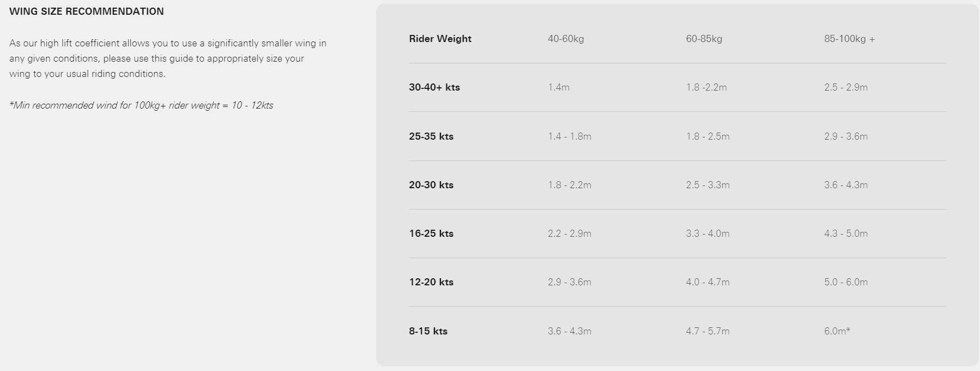Select the 60-85kg weight column header
Image resolution: width=980 pixels, height=371 pixels.
click(x=704, y=39)
